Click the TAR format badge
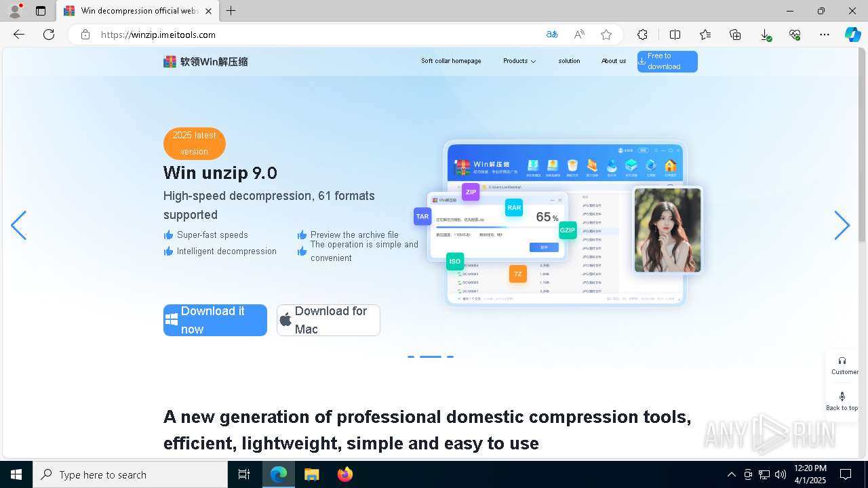Image resolution: width=868 pixels, height=488 pixels. [x=422, y=216]
